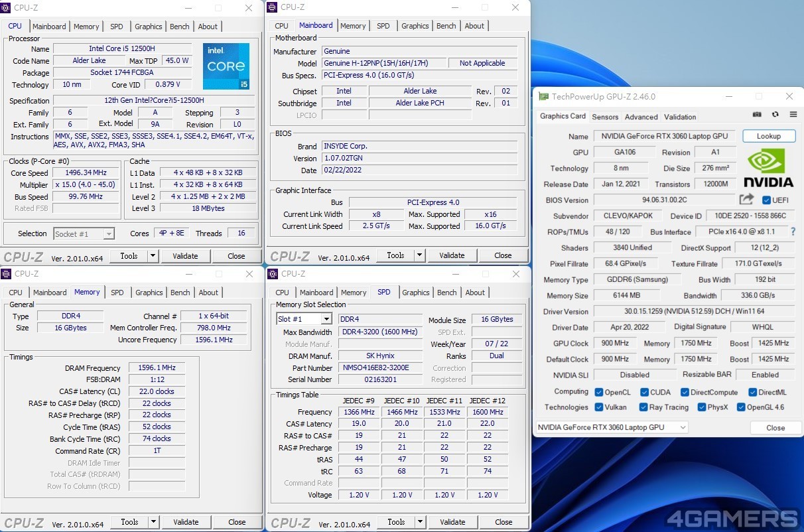This screenshot has width=804, height=532.
Task: Click Validate in the Mainboard window
Action: (x=452, y=255)
